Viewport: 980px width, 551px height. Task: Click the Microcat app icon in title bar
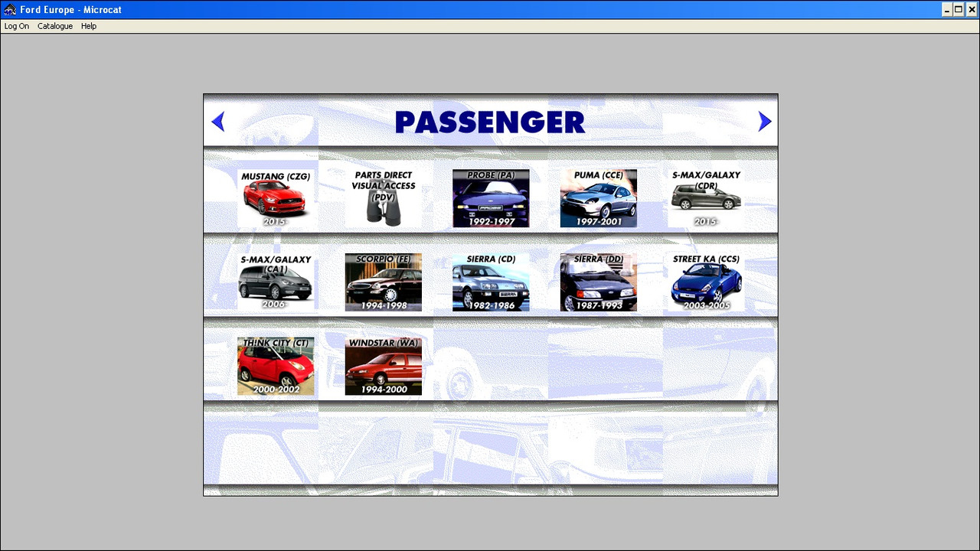(x=10, y=10)
